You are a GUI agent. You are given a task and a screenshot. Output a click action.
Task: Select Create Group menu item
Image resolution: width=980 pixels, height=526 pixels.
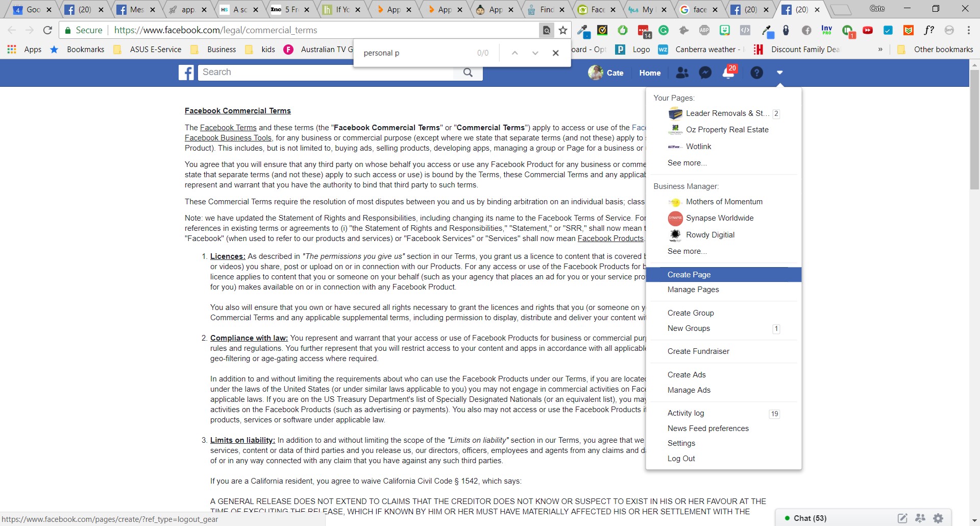[x=724, y=313]
